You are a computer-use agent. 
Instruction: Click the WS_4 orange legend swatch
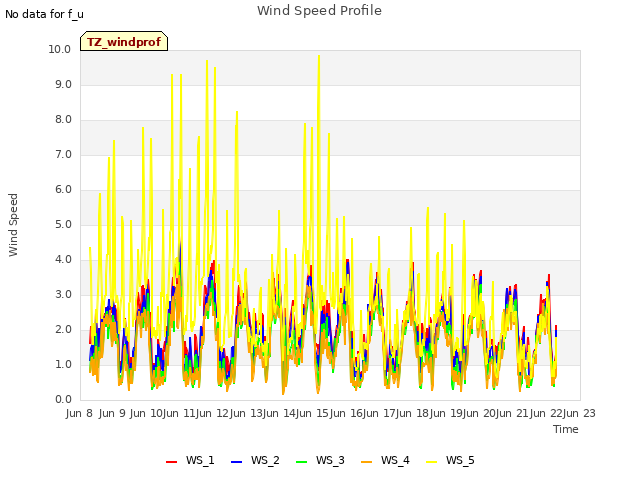point(367,461)
